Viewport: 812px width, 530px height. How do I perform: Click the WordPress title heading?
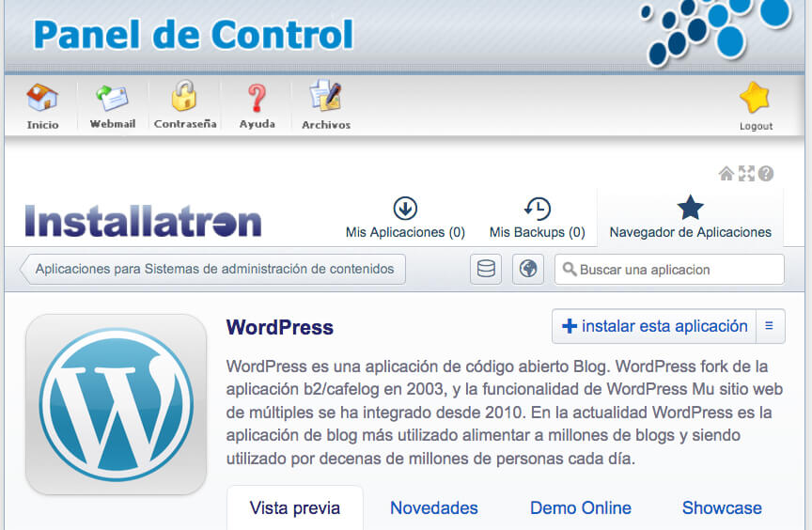(280, 327)
